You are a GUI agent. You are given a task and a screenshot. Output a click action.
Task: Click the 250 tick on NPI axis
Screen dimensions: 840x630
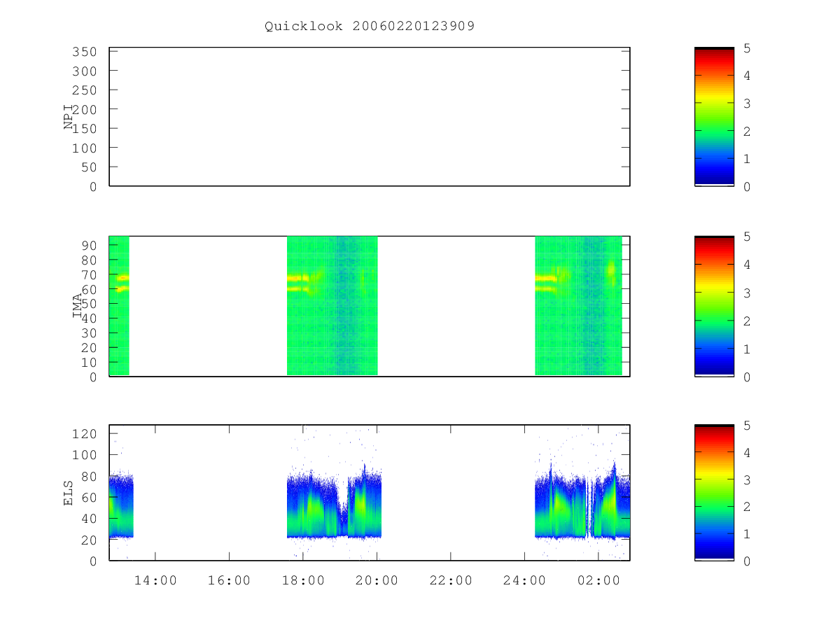(x=84, y=90)
